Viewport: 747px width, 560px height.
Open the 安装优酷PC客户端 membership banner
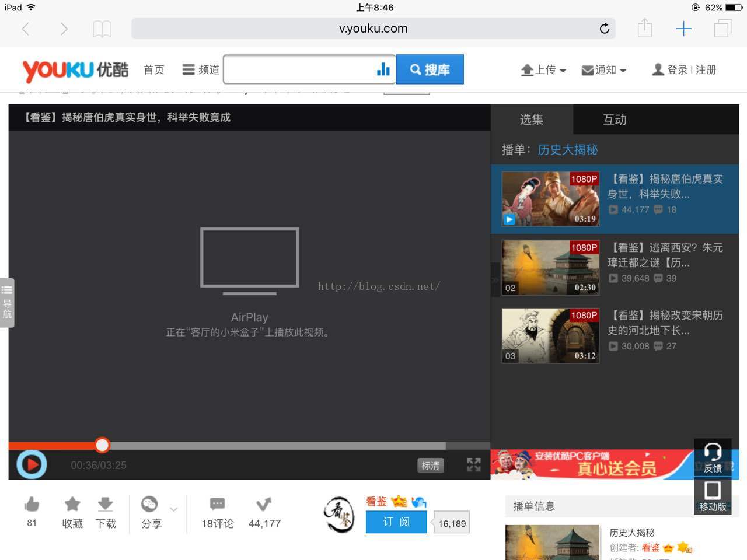pyautogui.click(x=592, y=464)
